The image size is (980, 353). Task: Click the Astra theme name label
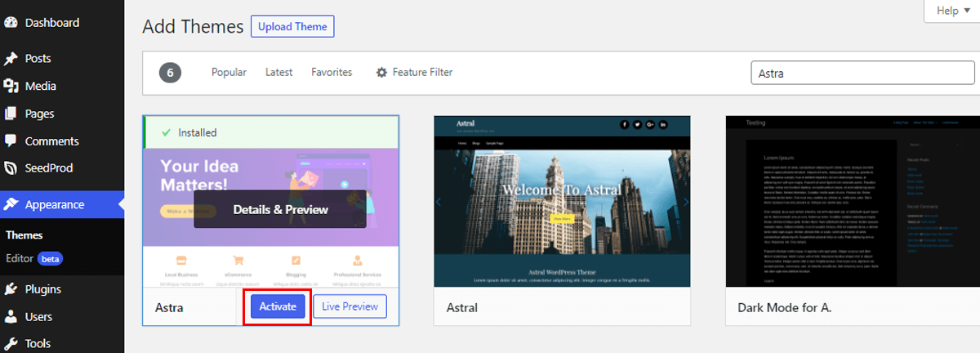tap(169, 308)
